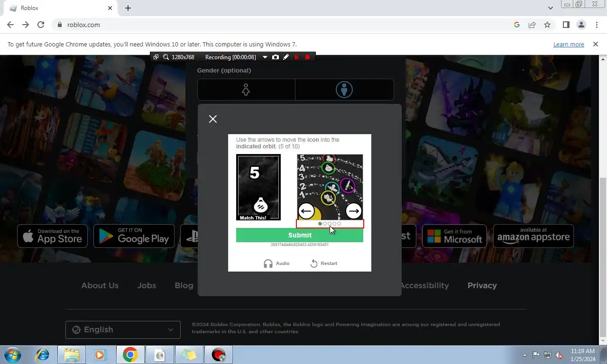Open the About Us footer link
Screen dimensions: 607x364
coord(100,285)
